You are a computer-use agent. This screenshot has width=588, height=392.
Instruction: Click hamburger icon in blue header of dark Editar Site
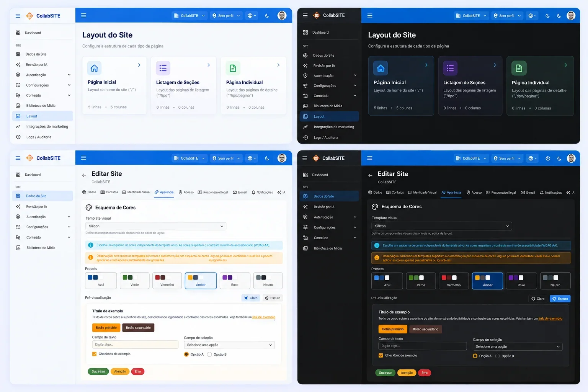370,158
